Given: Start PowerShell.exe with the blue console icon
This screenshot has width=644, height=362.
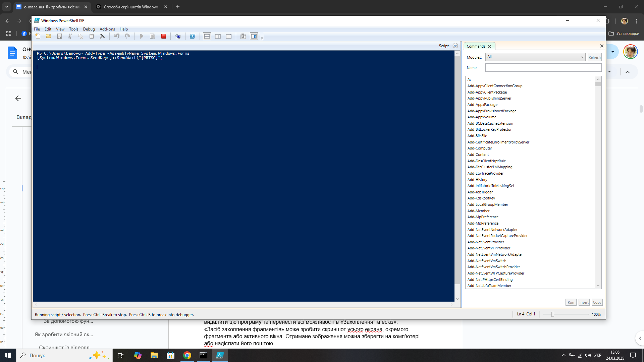Looking at the screenshot, I should coord(193,36).
